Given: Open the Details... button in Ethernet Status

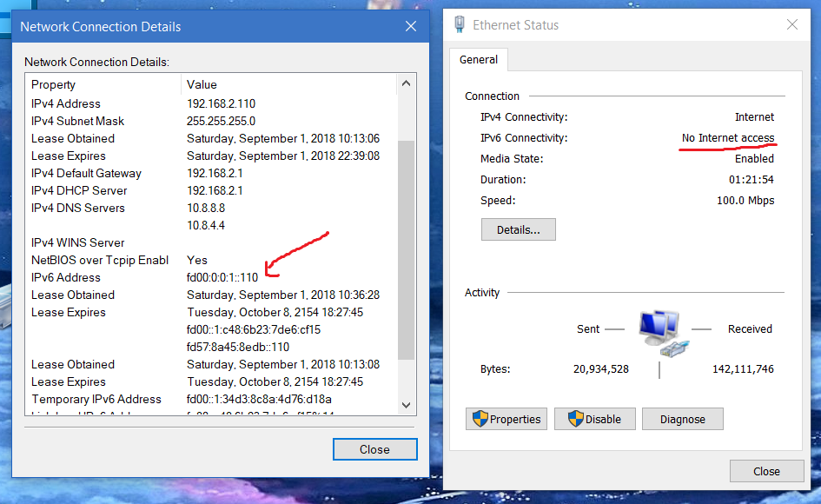Looking at the screenshot, I should (519, 229).
